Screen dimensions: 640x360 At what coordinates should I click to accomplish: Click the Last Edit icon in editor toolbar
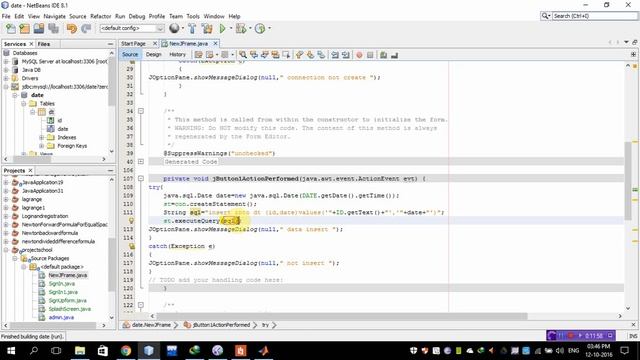click(199, 55)
